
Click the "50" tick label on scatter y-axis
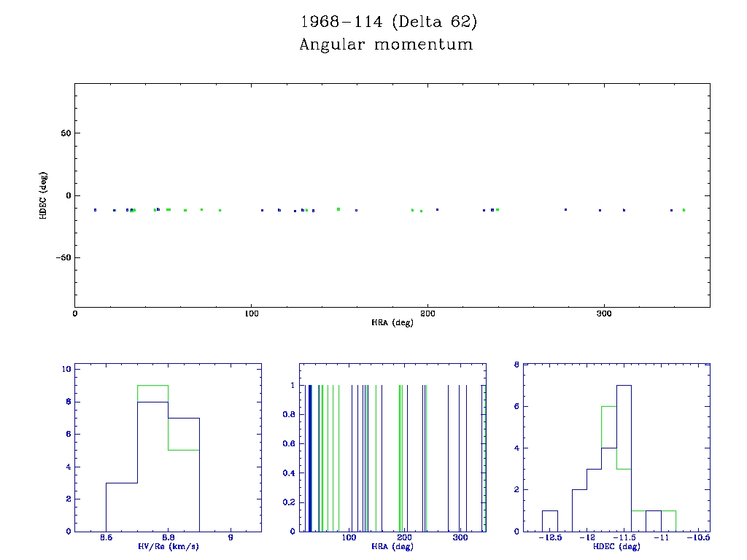tap(65, 133)
